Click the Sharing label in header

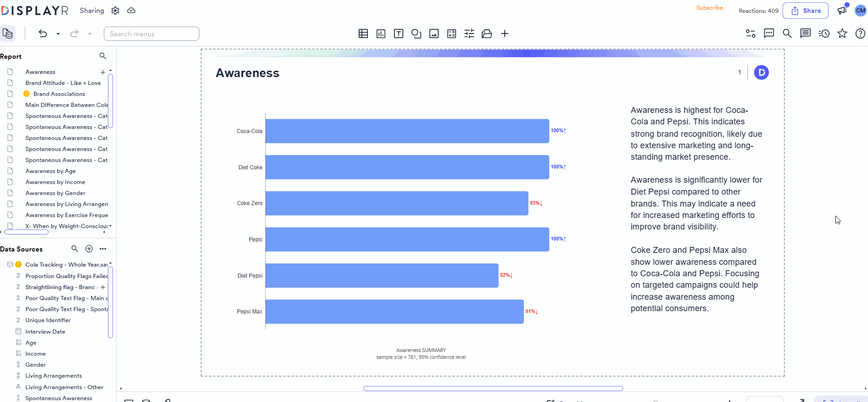[92, 11]
